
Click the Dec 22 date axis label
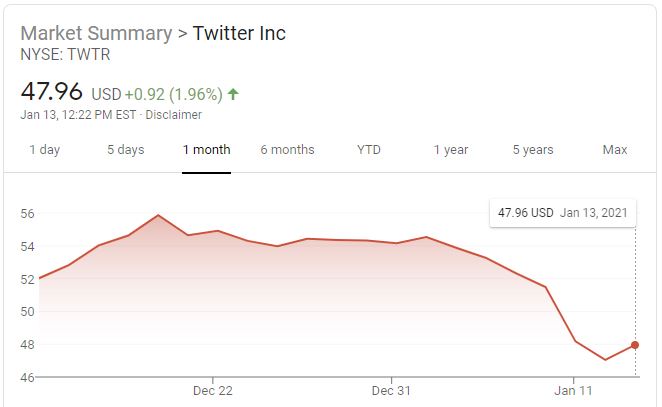[x=213, y=391]
